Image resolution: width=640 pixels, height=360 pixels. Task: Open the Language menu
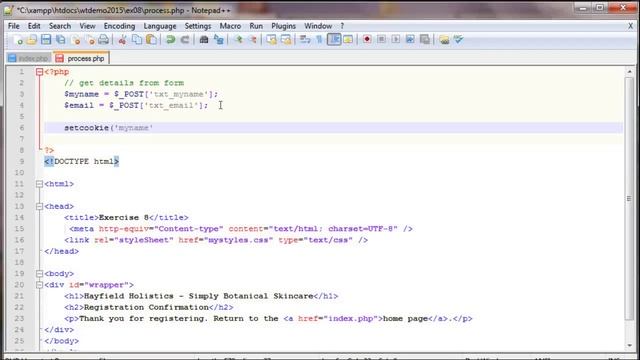(160, 26)
